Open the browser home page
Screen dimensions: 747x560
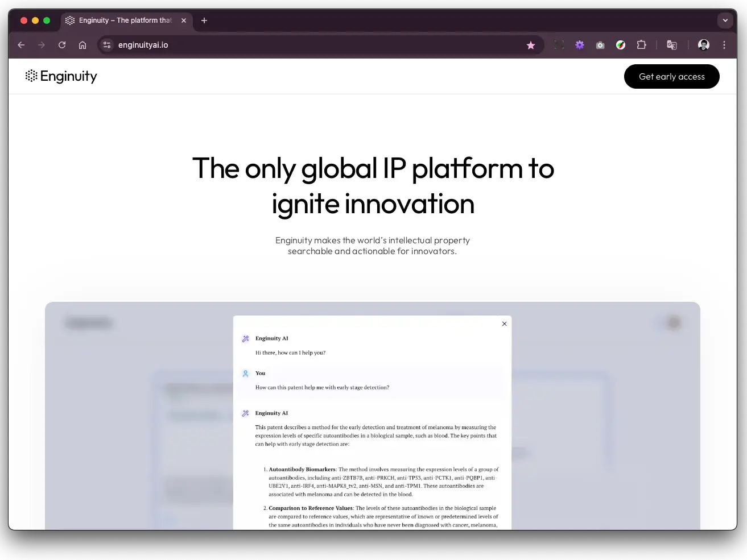tap(82, 45)
